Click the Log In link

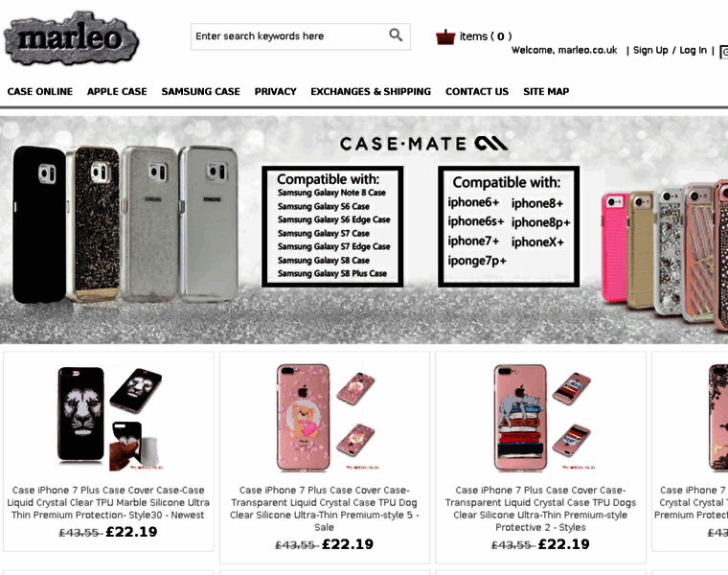(693, 50)
